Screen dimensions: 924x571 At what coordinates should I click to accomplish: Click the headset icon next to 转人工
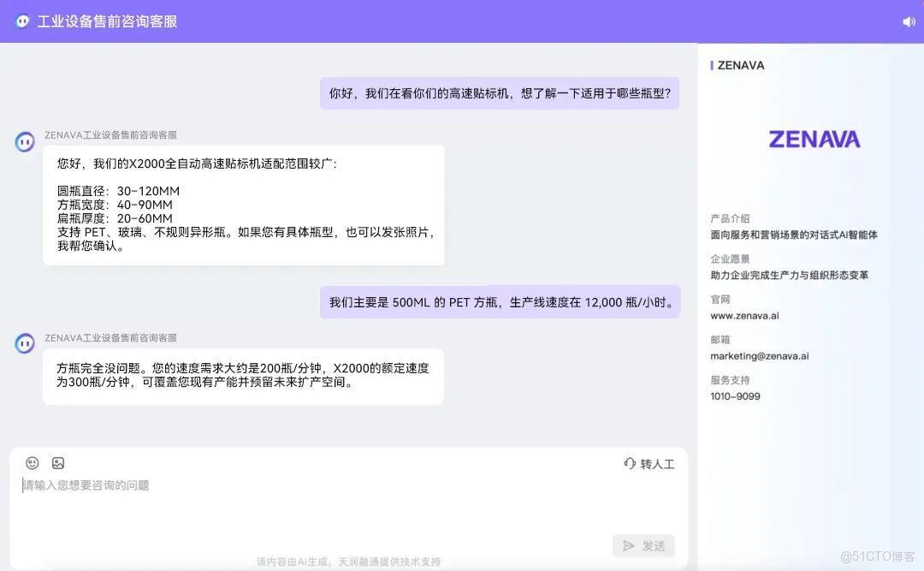[x=631, y=461]
